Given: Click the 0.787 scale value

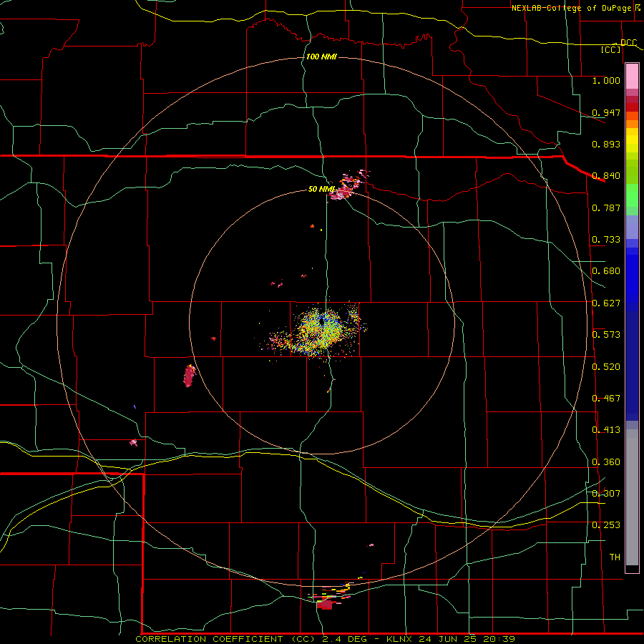Looking at the screenshot, I should (606, 208).
